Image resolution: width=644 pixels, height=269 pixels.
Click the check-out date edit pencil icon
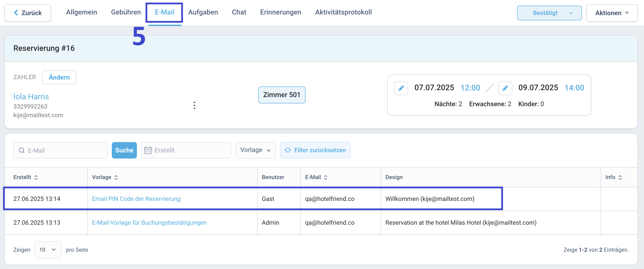click(505, 88)
